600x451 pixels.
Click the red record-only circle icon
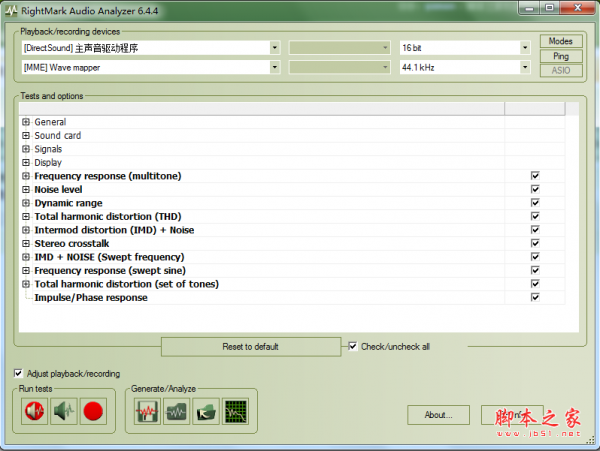pos(93,411)
